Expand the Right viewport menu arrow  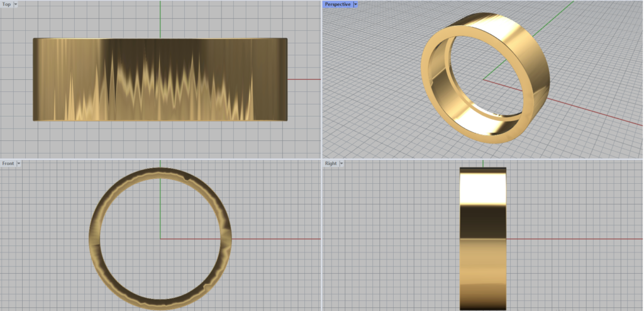coord(341,164)
